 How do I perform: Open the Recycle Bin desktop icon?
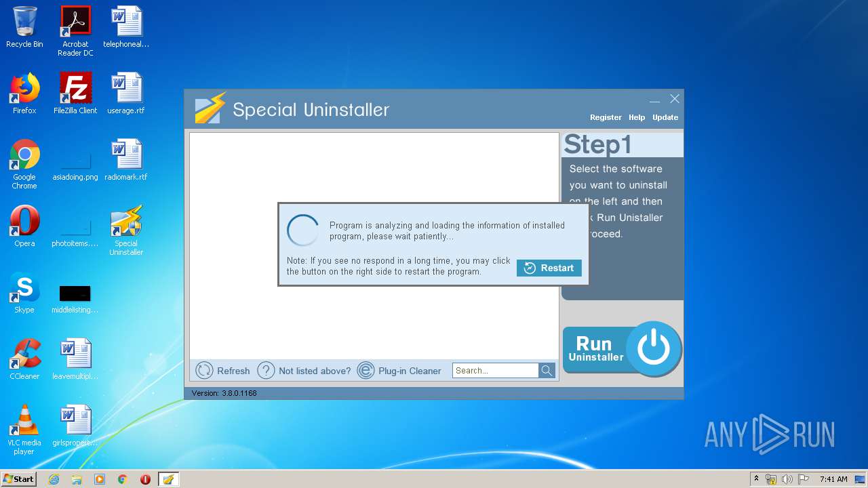(x=24, y=27)
